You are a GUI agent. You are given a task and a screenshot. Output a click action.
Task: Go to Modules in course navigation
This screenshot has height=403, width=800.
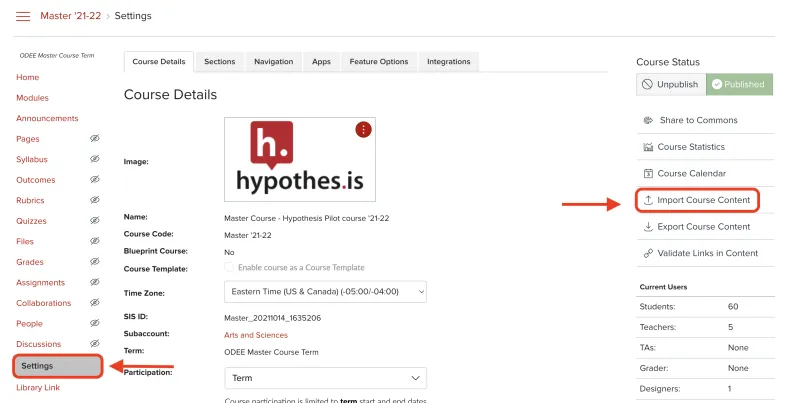click(32, 98)
